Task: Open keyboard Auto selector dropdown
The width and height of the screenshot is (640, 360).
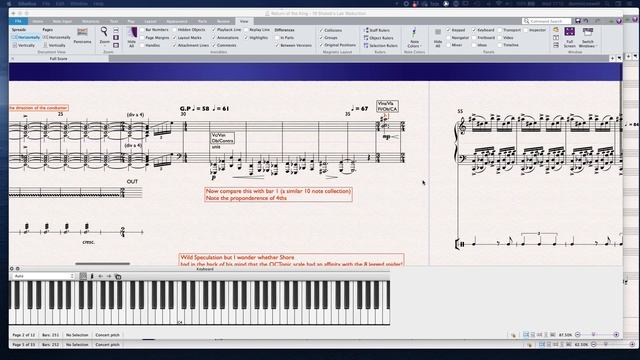Action: [43, 276]
